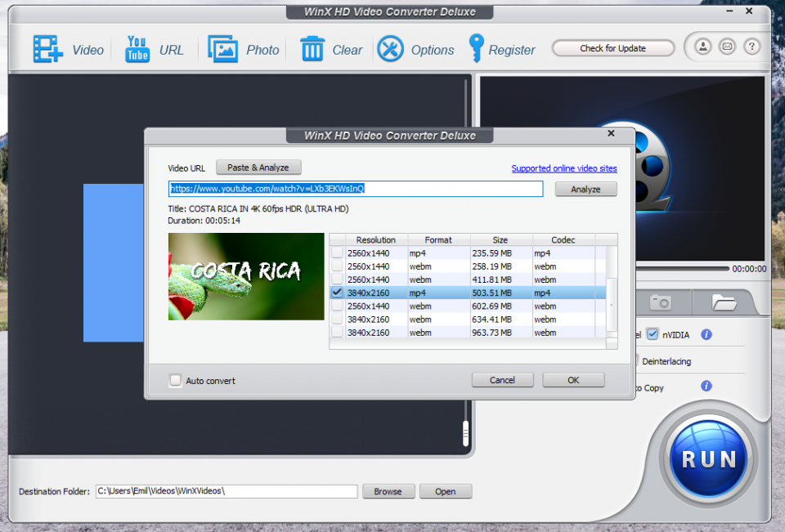
Task: Enable the Auto convert checkbox
Action: [175, 380]
